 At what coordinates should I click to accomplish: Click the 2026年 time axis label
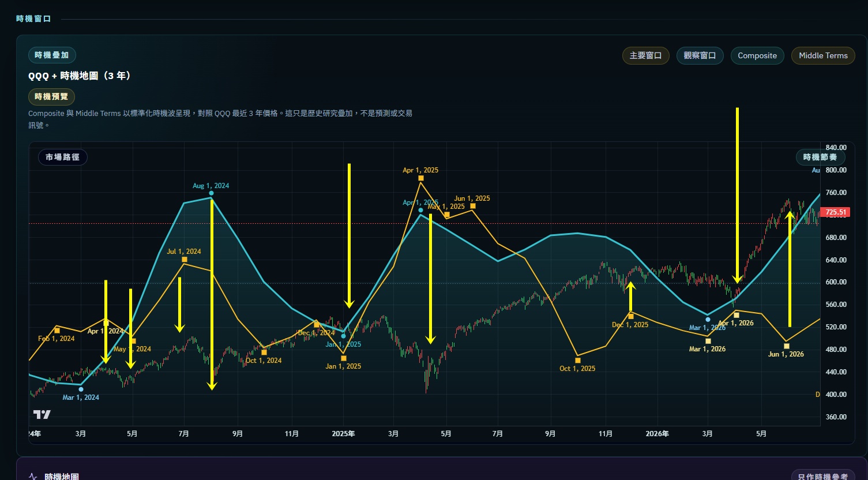pos(657,434)
